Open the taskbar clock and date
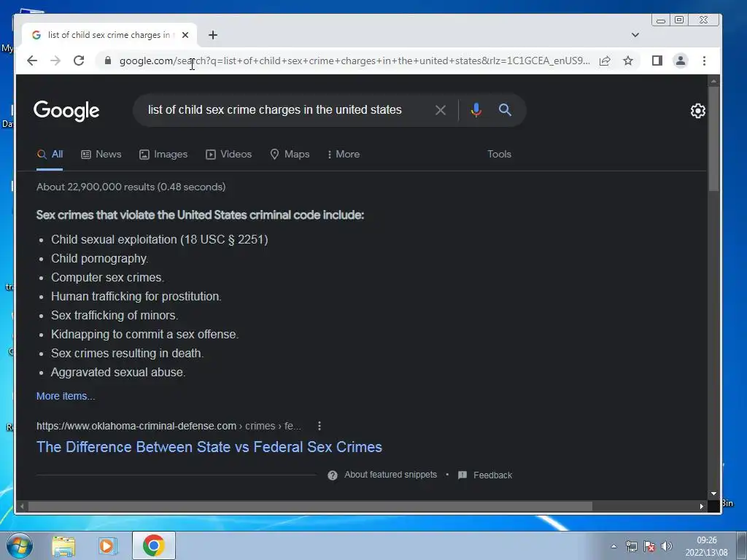747x560 pixels. (x=706, y=546)
